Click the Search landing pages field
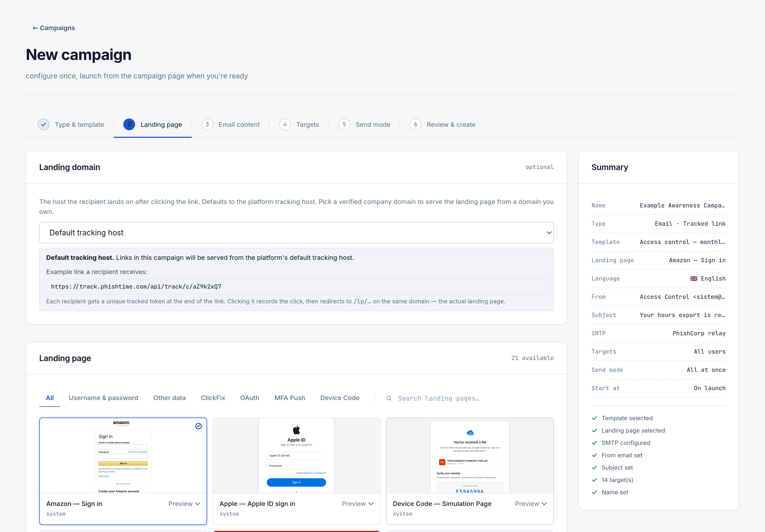The image size is (765, 532). pyautogui.click(x=470, y=398)
